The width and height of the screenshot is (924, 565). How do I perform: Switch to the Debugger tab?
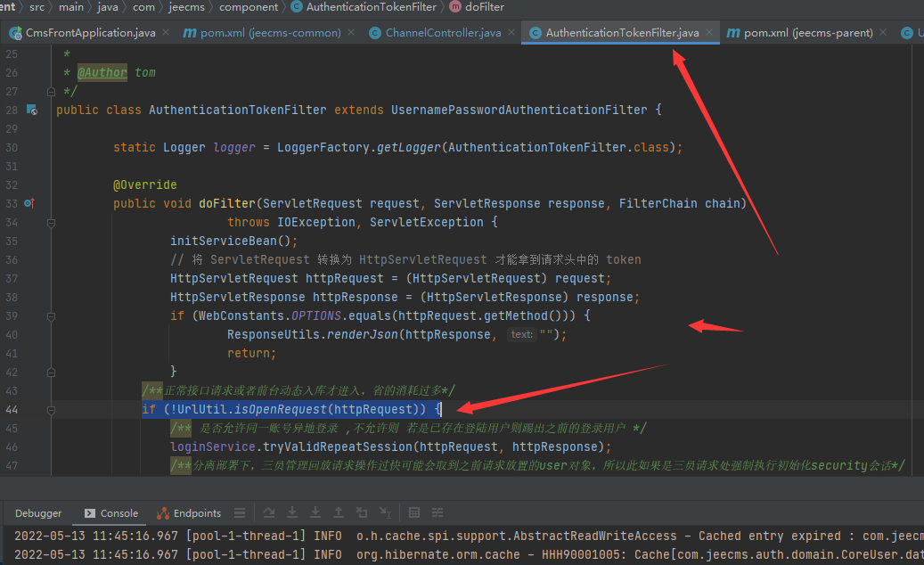[38, 513]
